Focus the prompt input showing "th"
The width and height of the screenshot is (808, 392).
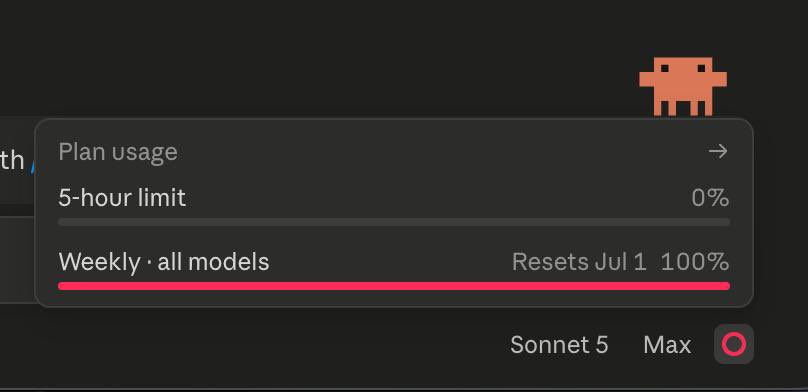point(18,161)
